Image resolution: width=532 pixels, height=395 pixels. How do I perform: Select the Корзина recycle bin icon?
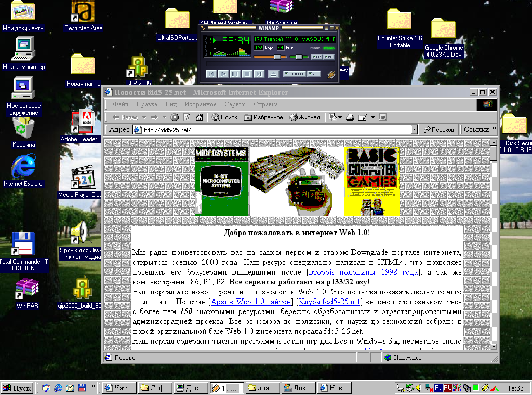(23, 133)
